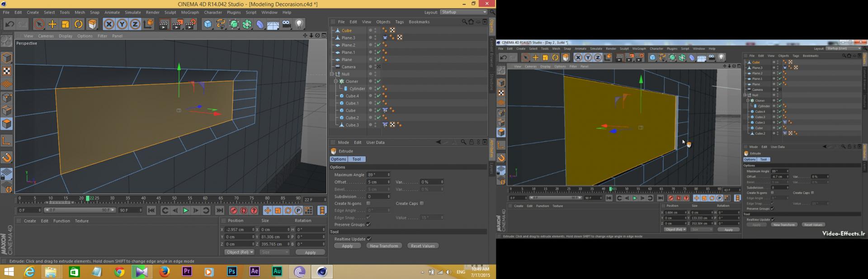Enable Axis mode in the left mode palette
The height and width of the screenshot is (279, 868).
[7, 141]
